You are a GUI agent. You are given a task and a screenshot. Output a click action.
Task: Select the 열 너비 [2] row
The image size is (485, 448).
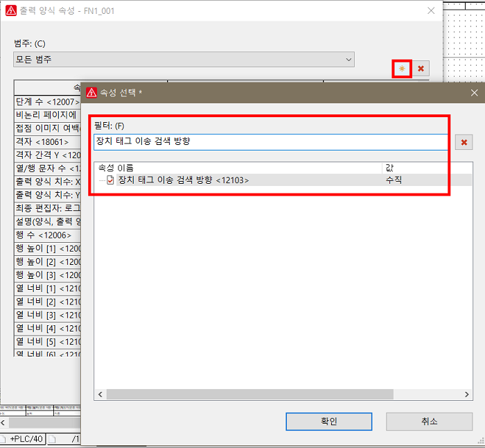tap(48, 302)
